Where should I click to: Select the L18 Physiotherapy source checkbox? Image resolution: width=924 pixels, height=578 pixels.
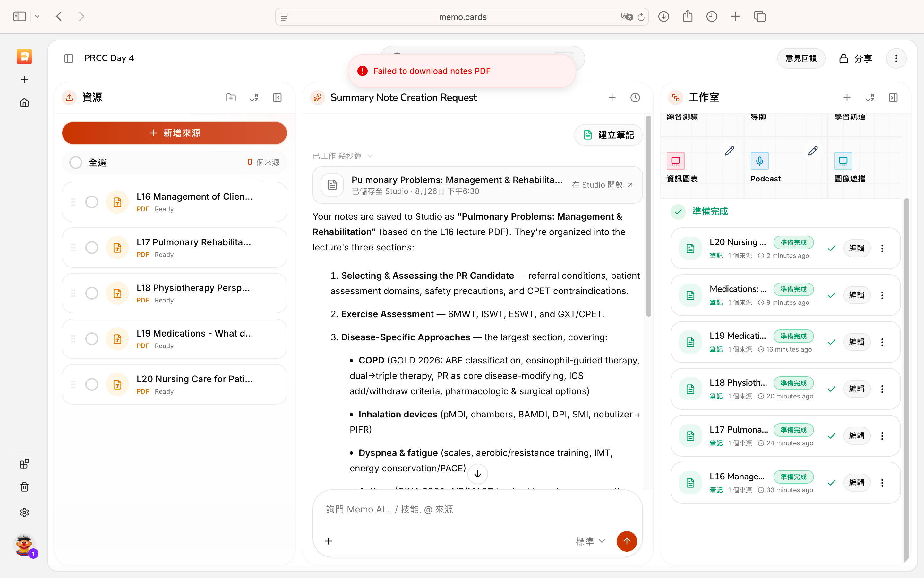[x=92, y=293]
